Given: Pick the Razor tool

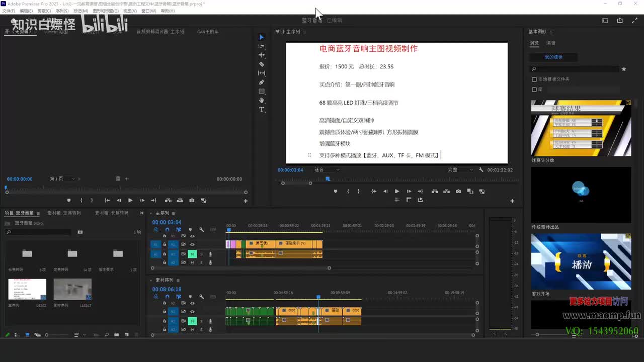Looking at the screenshot, I should click(261, 64).
